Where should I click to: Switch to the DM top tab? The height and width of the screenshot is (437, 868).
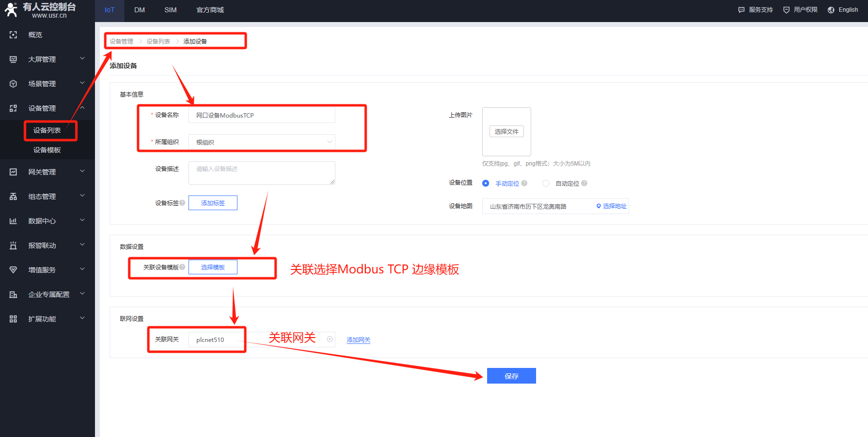(x=140, y=10)
